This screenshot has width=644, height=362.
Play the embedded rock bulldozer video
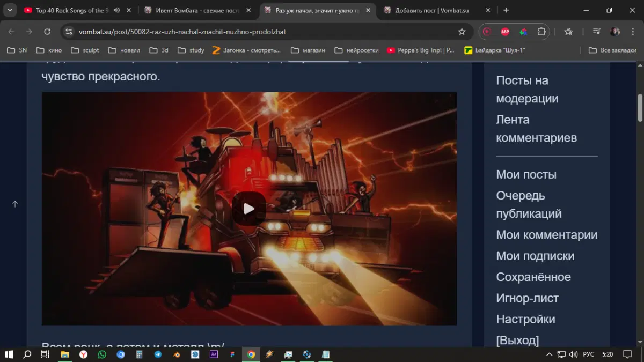(x=249, y=209)
